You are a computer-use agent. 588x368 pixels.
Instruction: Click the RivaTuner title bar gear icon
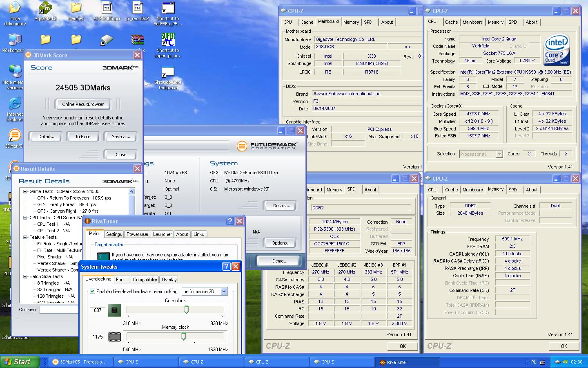click(x=87, y=221)
